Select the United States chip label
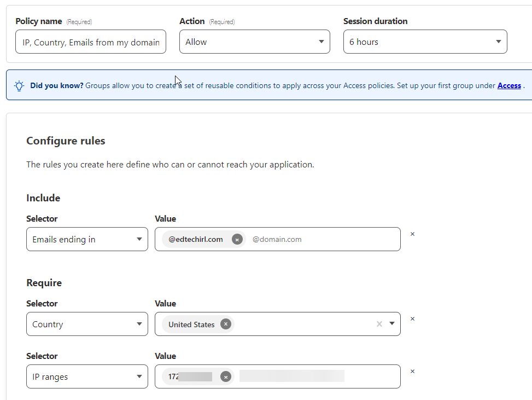This screenshot has height=400, width=532. click(x=192, y=324)
